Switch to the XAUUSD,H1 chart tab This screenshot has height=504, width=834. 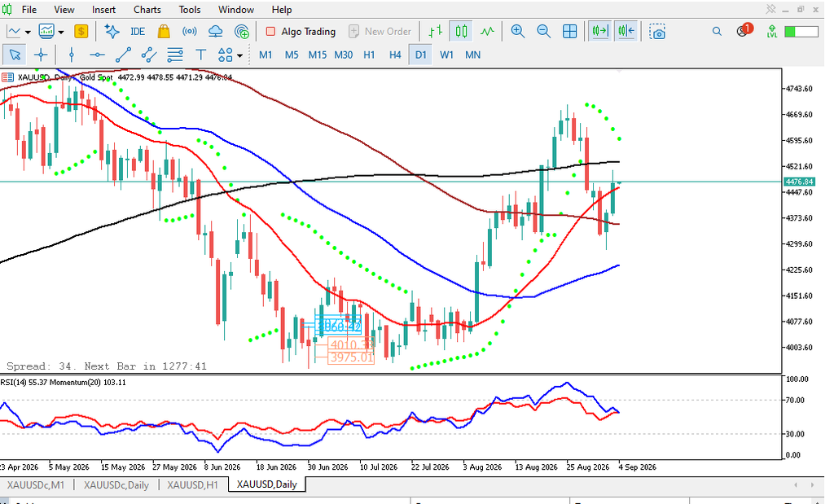(192, 484)
